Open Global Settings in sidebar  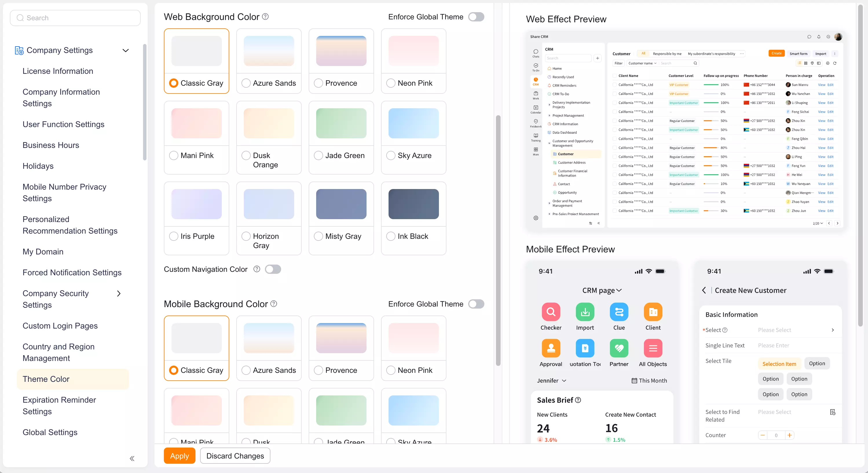(x=50, y=432)
